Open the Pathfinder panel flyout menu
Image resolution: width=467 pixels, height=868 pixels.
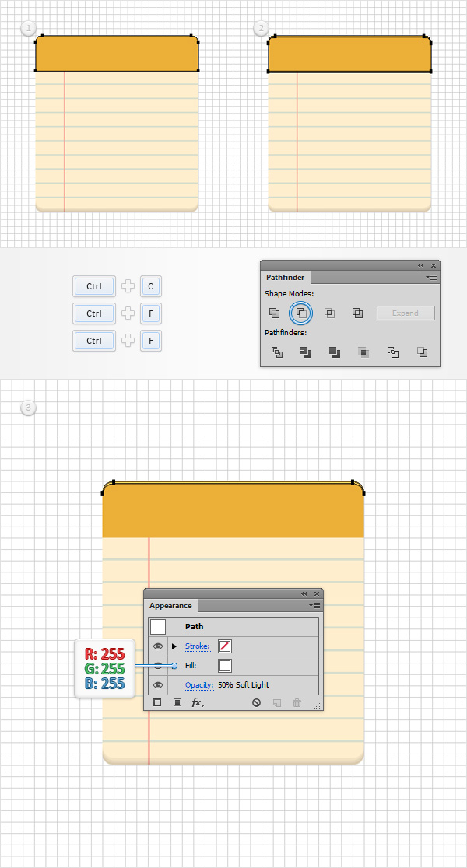[x=433, y=277]
